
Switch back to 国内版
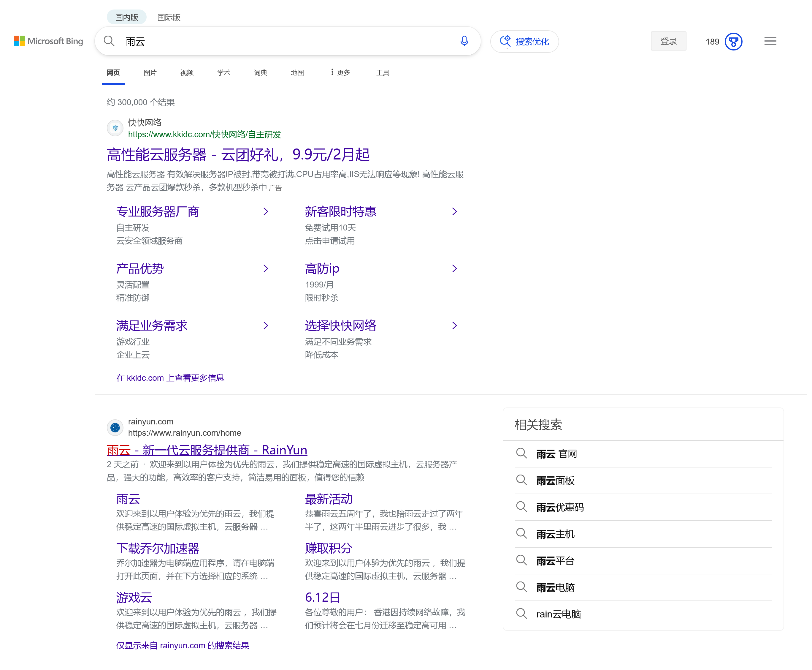[x=126, y=17]
